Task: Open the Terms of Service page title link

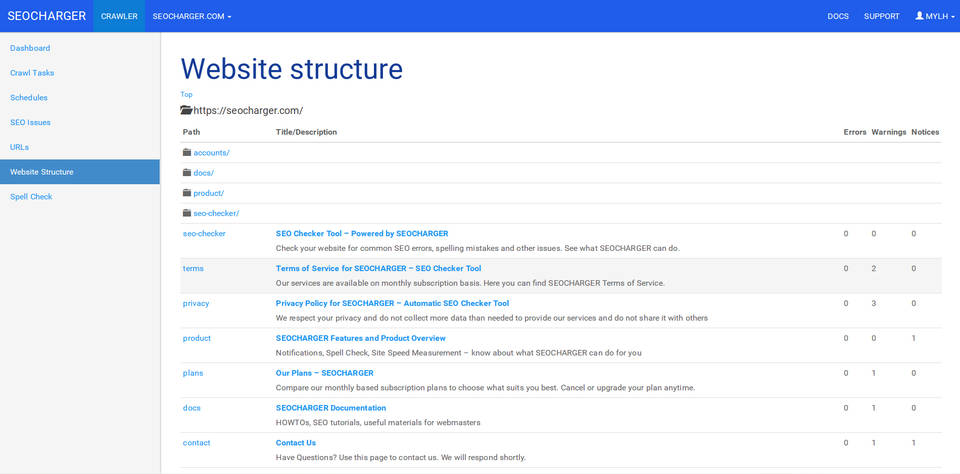Action: click(378, 268)
